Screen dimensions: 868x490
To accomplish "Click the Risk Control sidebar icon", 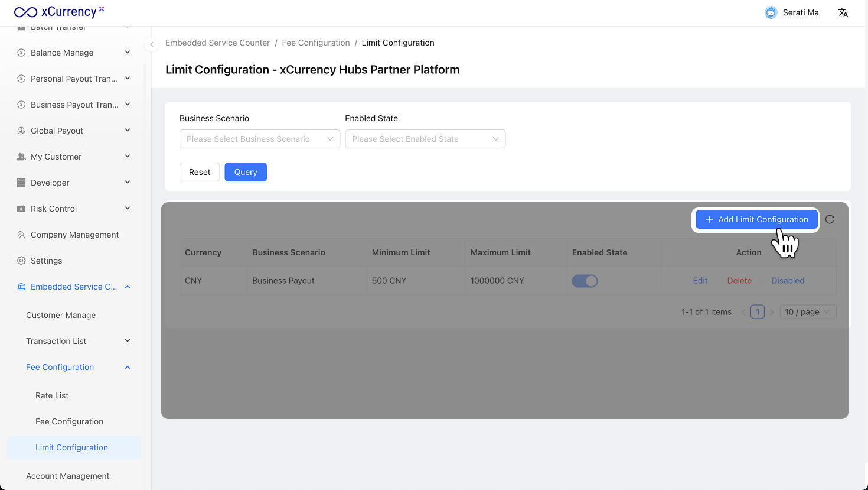I will [x=21, y=209].
